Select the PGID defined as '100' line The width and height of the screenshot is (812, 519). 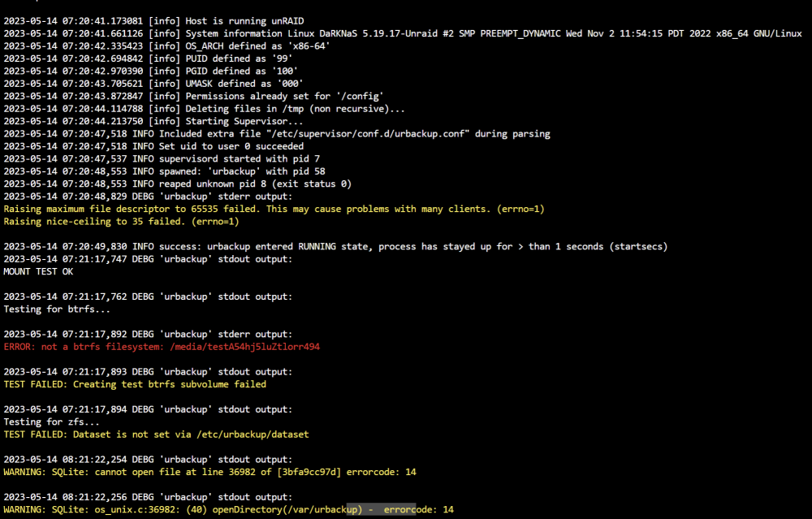pos(151,71)
